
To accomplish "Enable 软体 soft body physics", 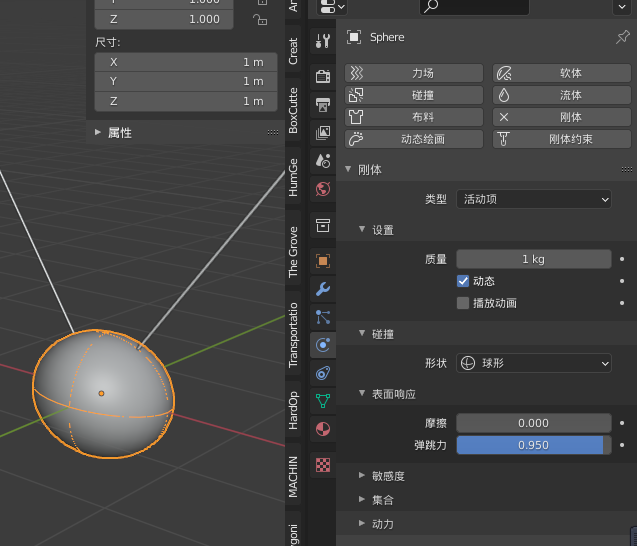I will (562, 73).
